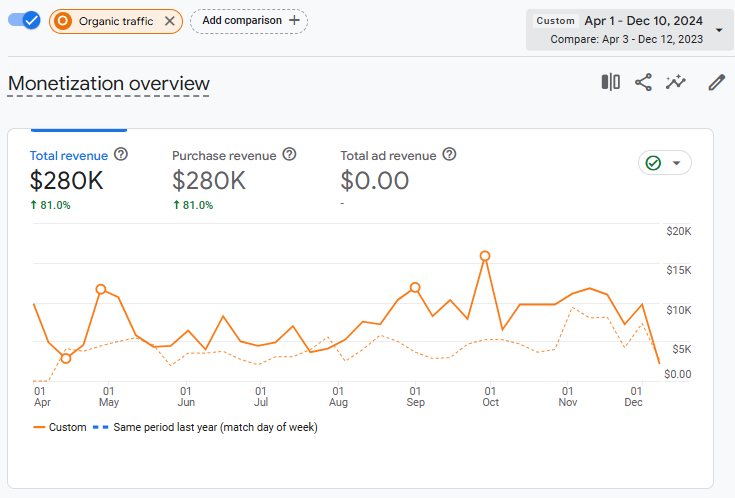The image size is (735, 498).
Task: Switch to the Total ad revenue tab
Action: (388, 156)
